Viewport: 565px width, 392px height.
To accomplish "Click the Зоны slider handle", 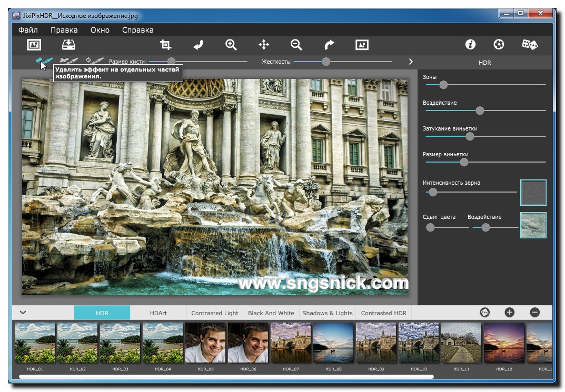I will [x=443, y=85].
